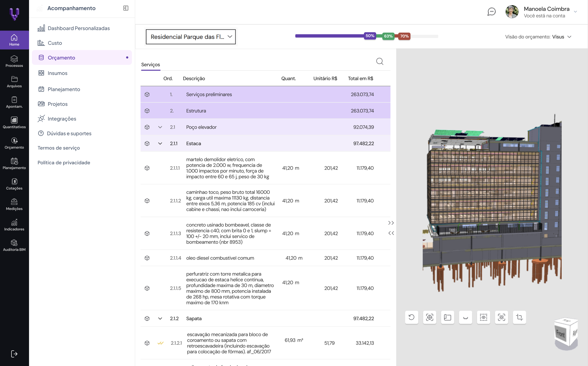The height and width of the screenshot is (366, 588).
Task: Click the search icon above services table
Action: (x=380, y=61)
